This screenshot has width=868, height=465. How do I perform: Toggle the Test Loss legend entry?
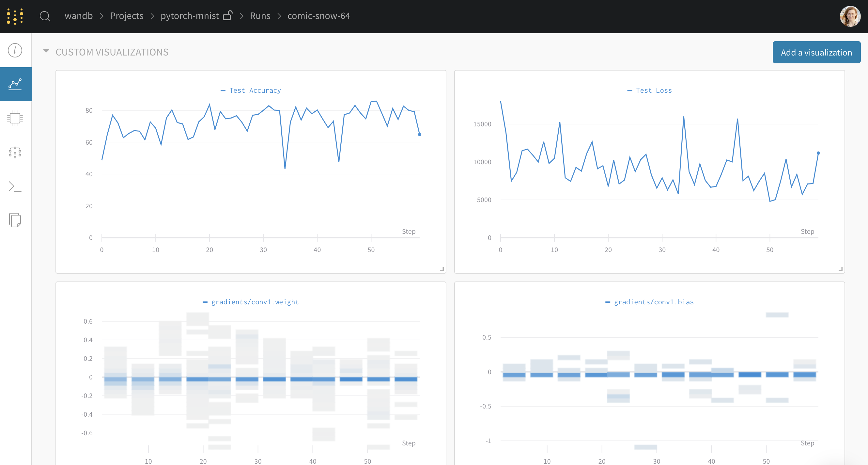(653, 90)
